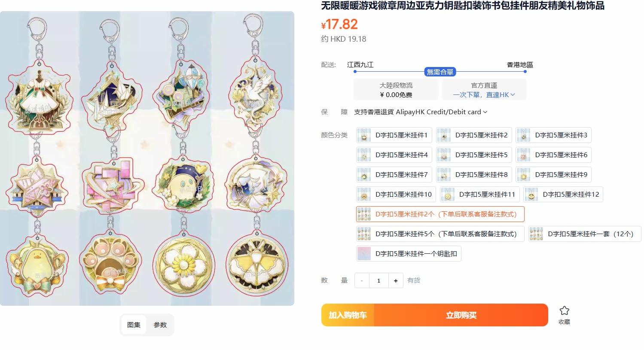The width and height of the screenshot is (644, 350).
Task: Select the 一个钥匙扣 option
Action: tap(409, 253)
